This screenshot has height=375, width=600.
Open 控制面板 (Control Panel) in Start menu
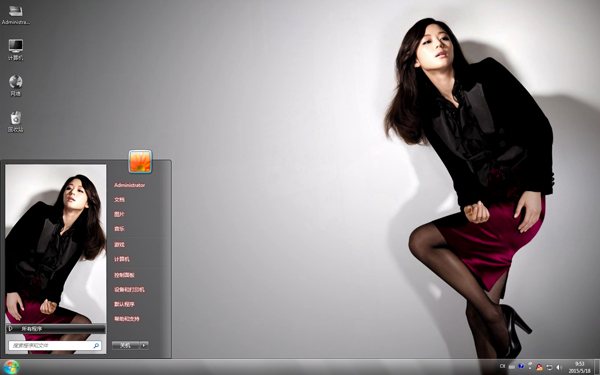click(x=124, y=275)
